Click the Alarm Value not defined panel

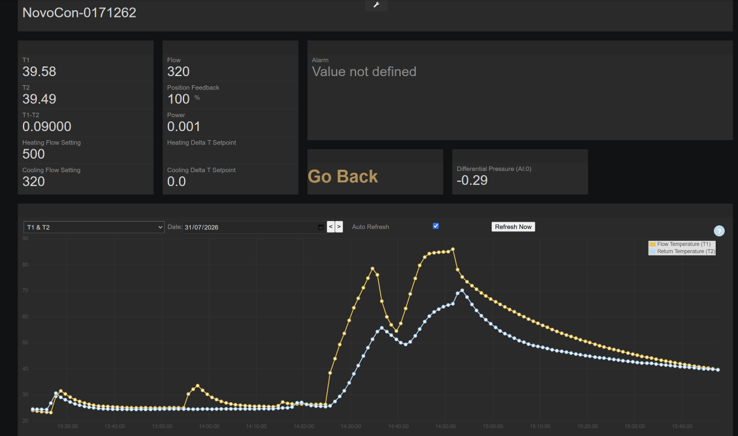click(520, 90)
